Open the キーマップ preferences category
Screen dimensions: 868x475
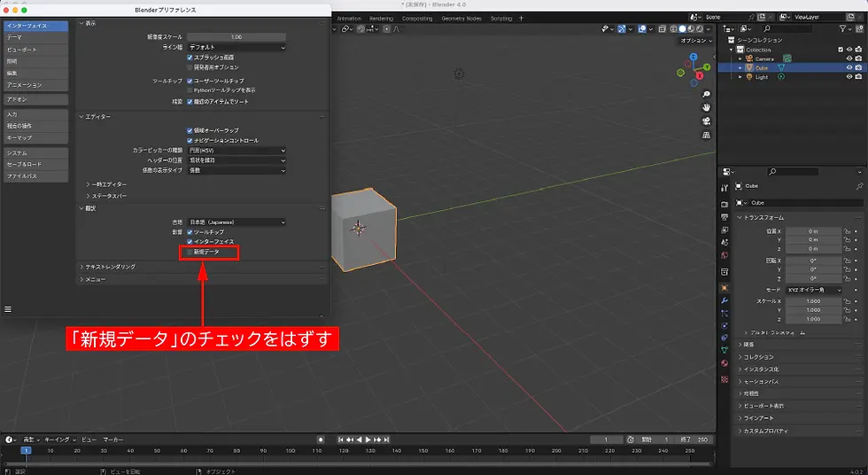coord(35,137)
